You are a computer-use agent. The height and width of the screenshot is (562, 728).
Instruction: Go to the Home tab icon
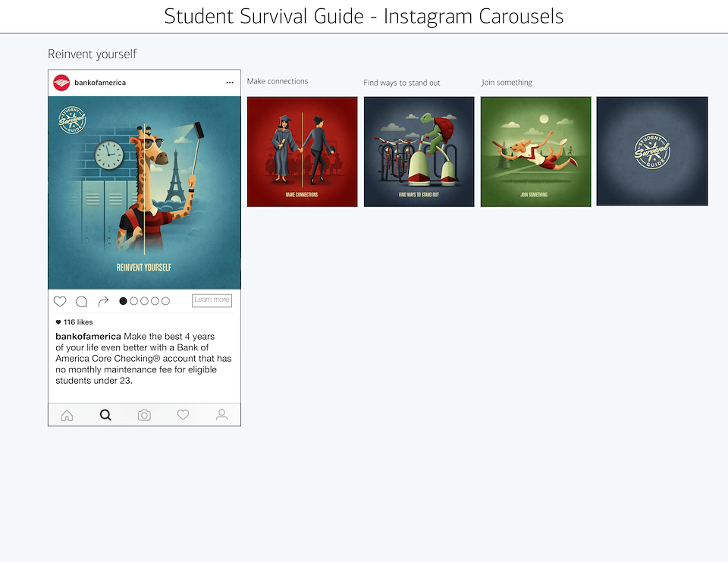click(x=67, y=415)
